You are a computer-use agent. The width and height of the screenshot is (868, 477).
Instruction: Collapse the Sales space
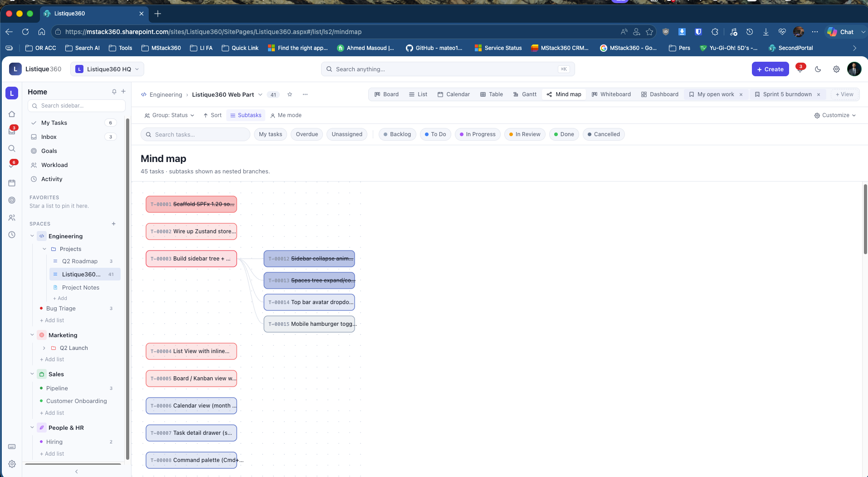pyautogui.click(x=32, y=374)
